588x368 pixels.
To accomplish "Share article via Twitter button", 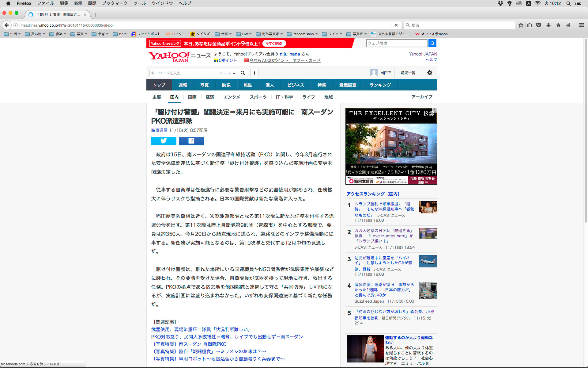I will [x=164, y=141].
